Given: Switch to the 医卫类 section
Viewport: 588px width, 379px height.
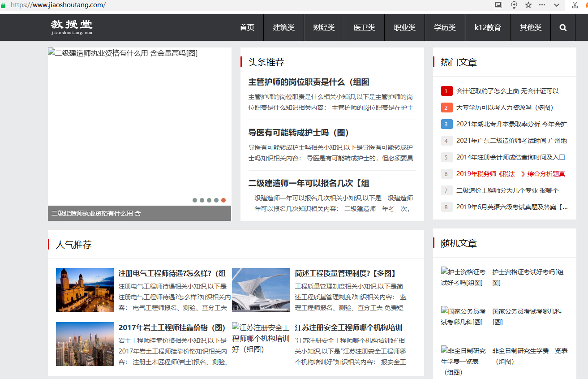Looking at the screenshot, I should pos(364,27).
